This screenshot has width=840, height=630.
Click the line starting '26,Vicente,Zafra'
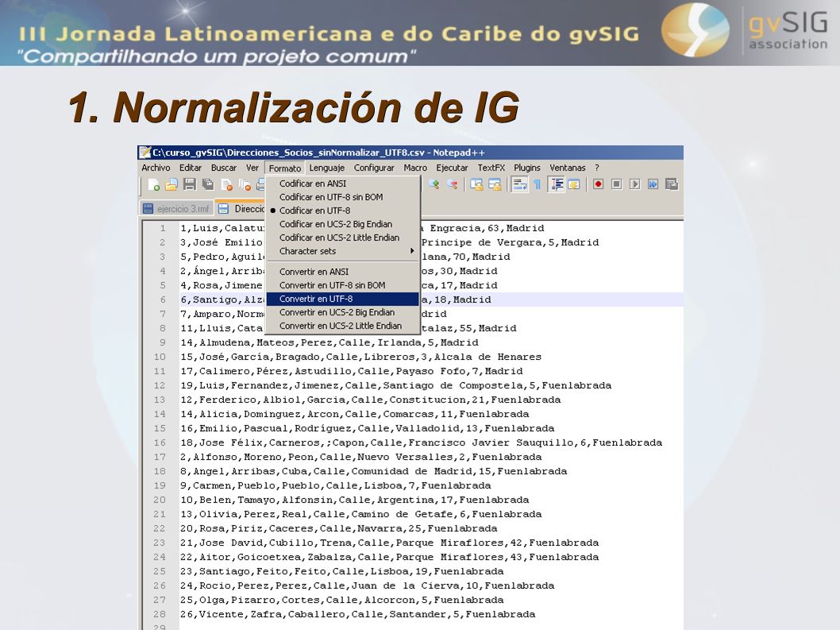[x=357, y=614]
